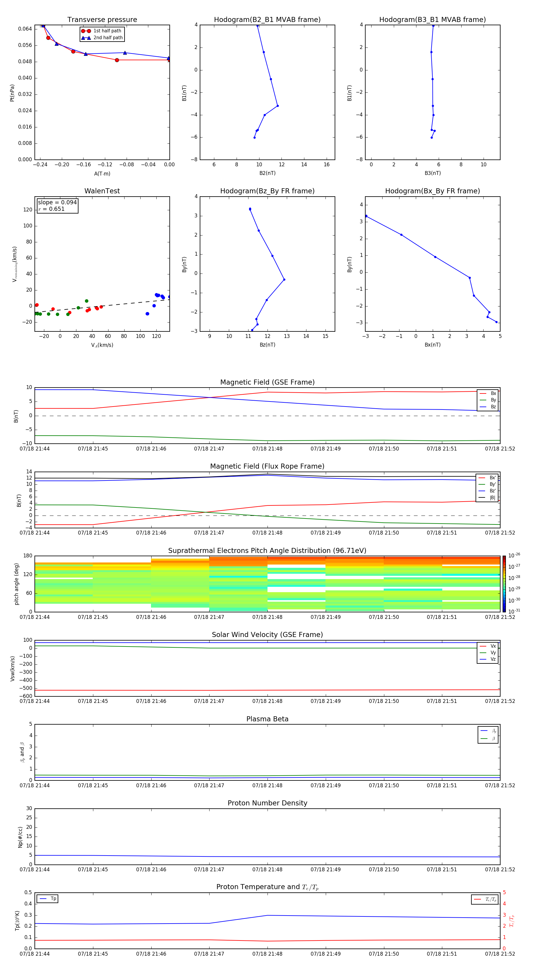Click the "Proton Number Density" title

(x=267, y=803)
